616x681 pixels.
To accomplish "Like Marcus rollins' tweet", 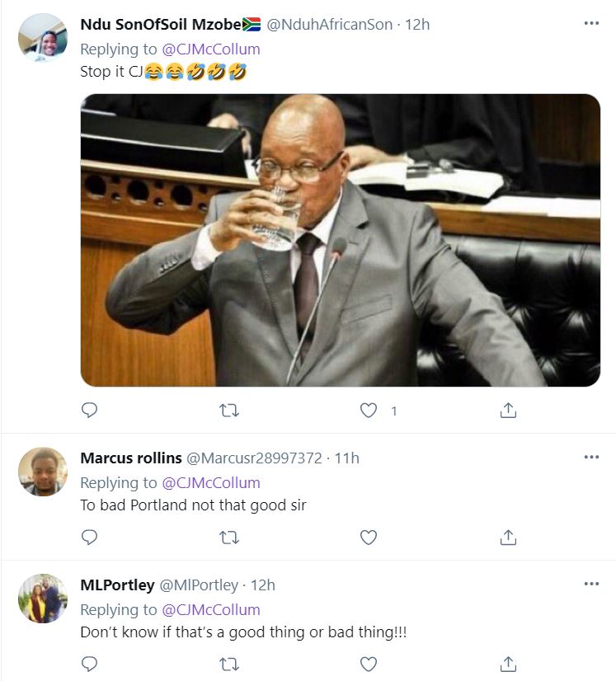I will pos(369,538).
